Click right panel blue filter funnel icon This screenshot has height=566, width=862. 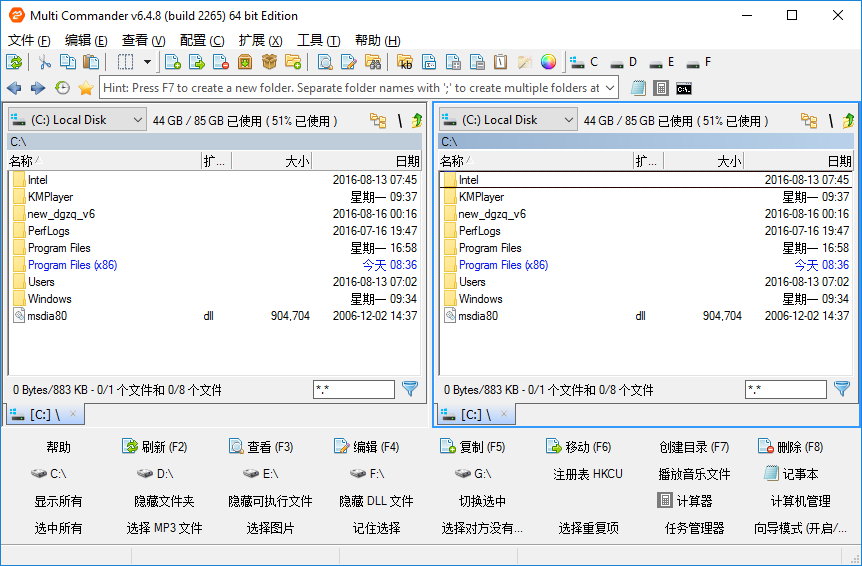coord(842,389)
